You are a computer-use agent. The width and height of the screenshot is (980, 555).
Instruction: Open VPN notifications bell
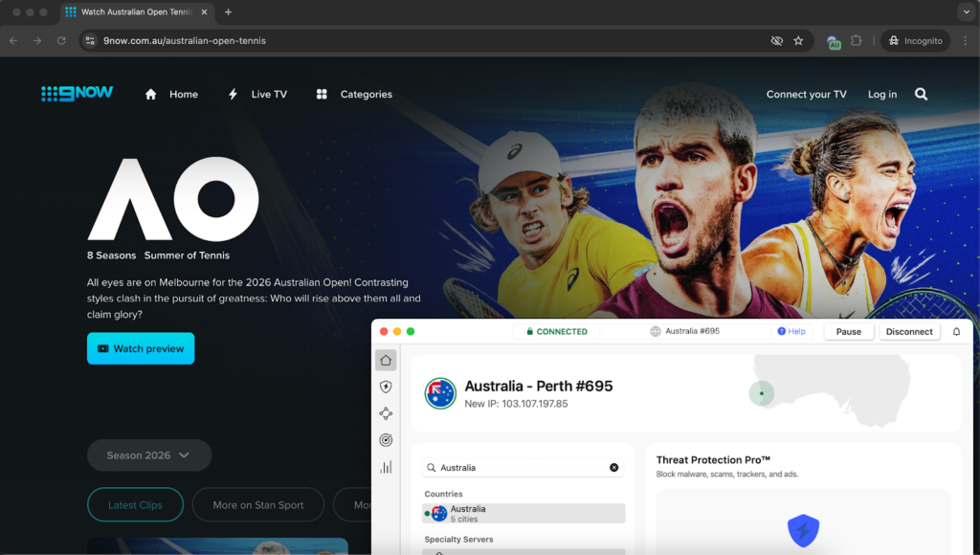pyautogui.click(x=956, y=331)
